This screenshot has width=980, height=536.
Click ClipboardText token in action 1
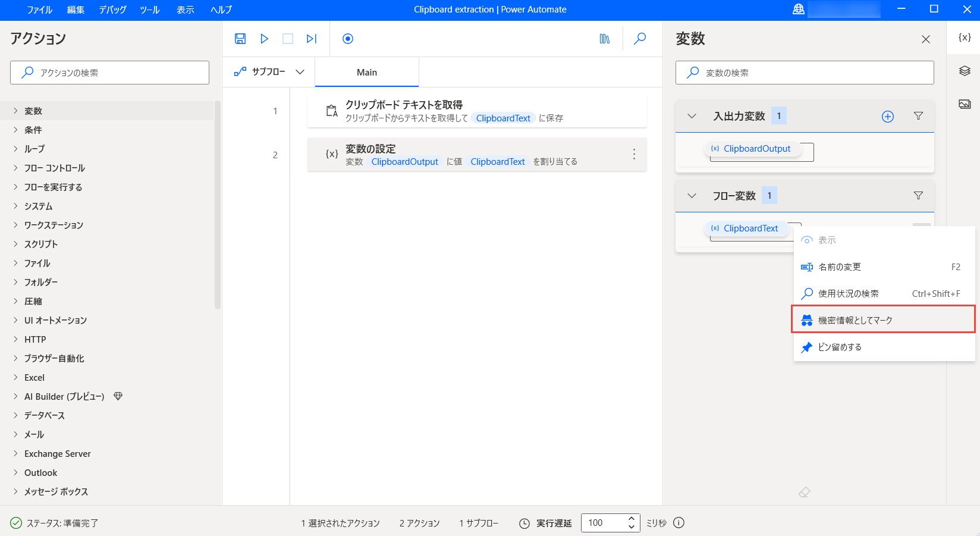[503, 118]
